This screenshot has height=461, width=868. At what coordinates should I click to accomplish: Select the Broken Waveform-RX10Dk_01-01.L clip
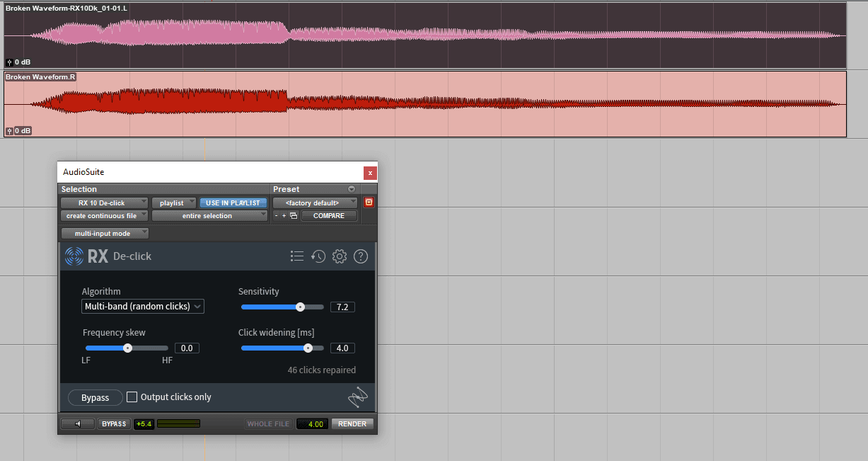425,35
